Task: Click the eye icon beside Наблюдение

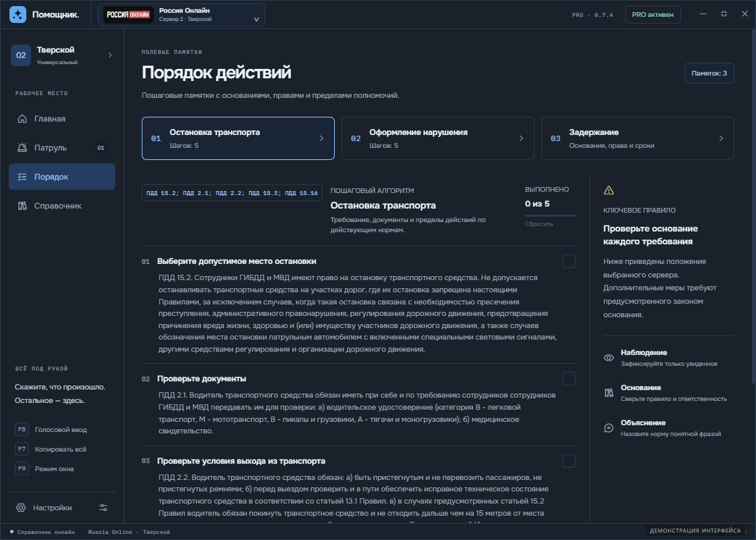Action: pyautogui.click(x=609, y=358)
